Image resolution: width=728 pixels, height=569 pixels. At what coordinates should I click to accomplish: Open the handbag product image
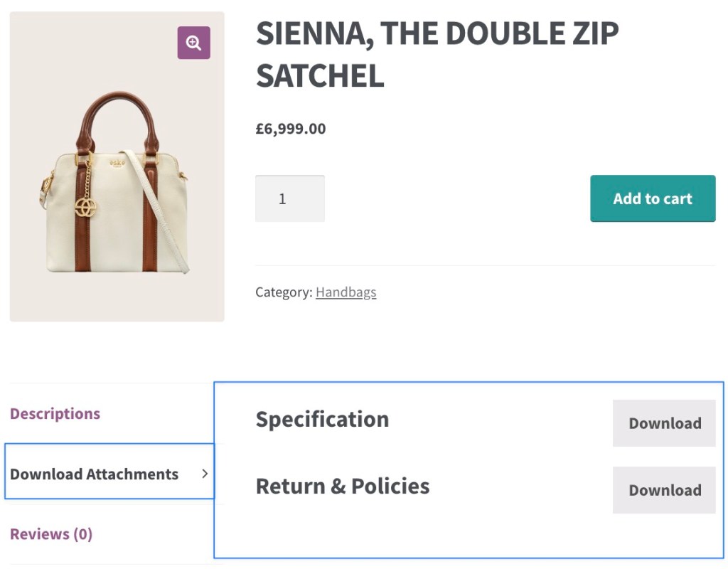point(117,213)
